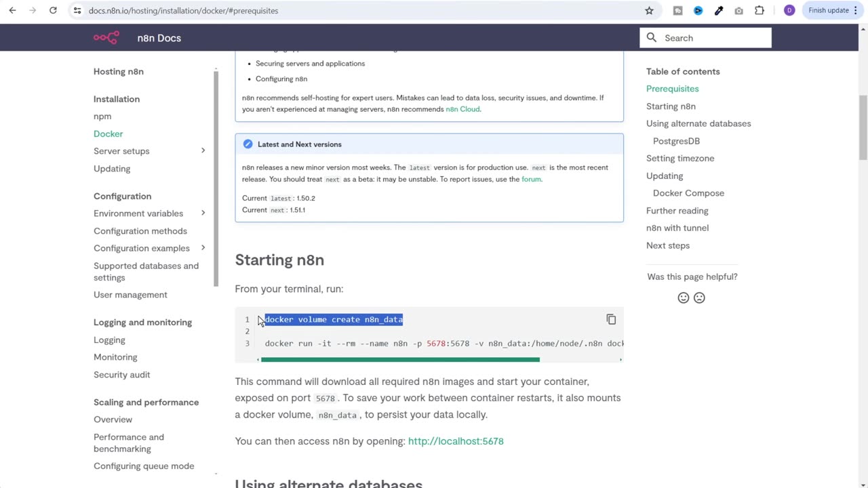The height and width of the screenshot is (488, 868).
Task: Jump to Further reading section
Action: [677, 210]
